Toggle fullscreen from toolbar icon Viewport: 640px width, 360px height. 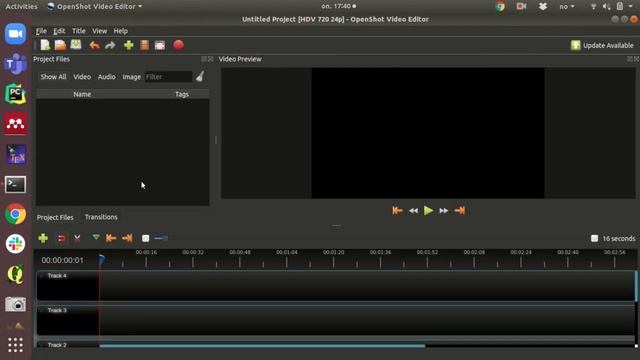coord(160,45)
